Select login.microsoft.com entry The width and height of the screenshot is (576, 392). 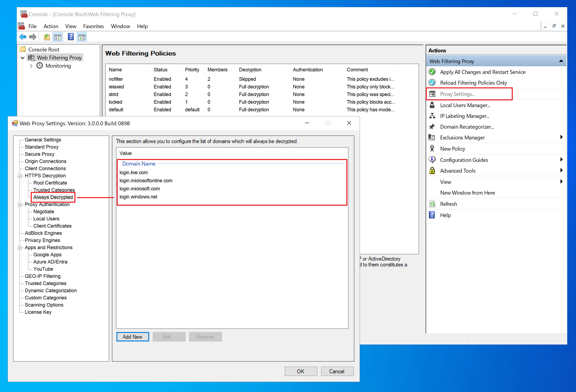pos(139,189)
